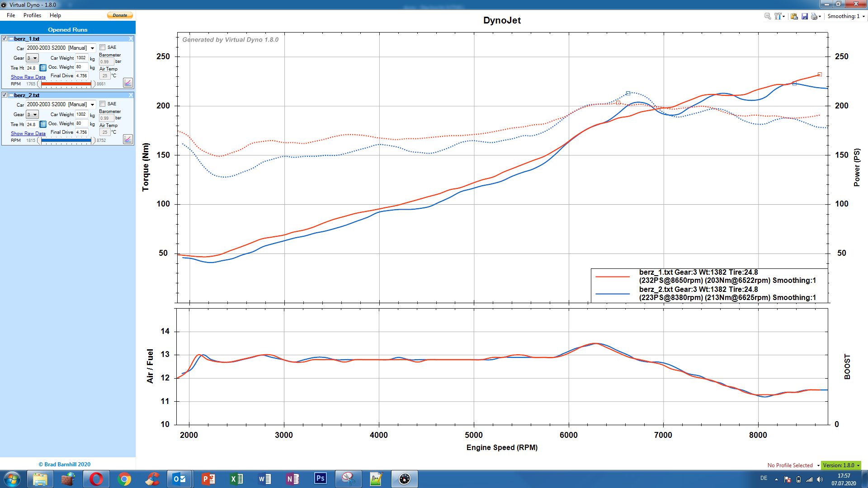Open the tools settings wrench icon

[x=778, y=16]
